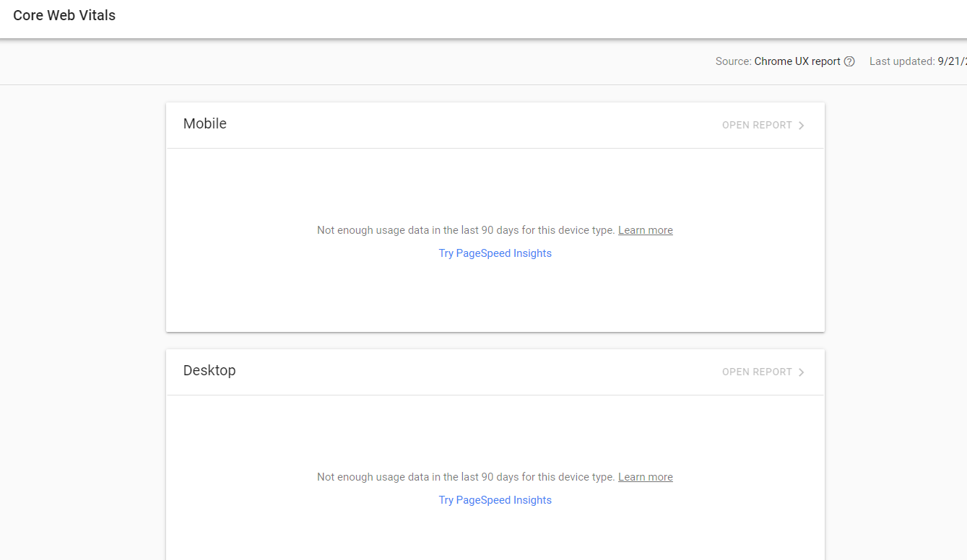Screen dimensions: 967x560
Task: Try PageSpeed Insights from the Mobile card
Action: 495,253
